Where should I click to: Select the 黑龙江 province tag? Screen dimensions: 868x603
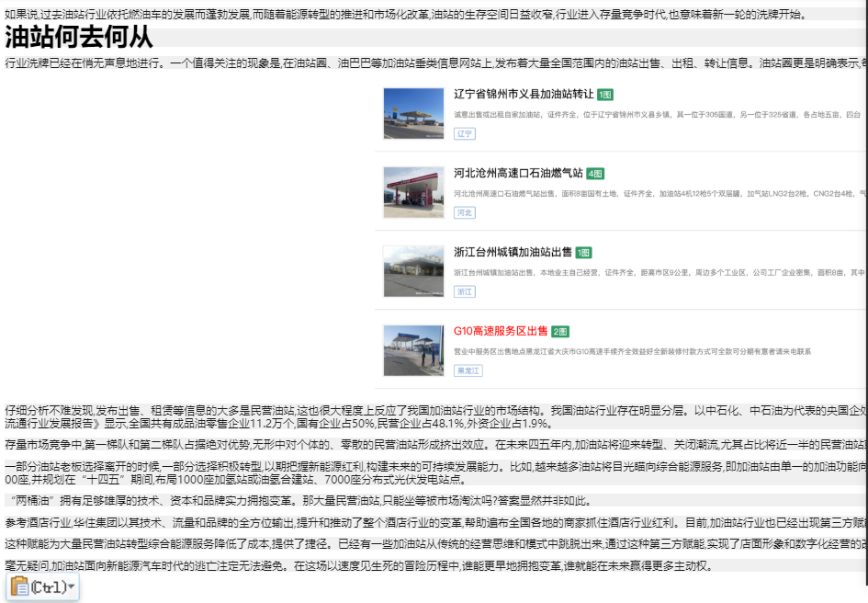tap(470, 370)
